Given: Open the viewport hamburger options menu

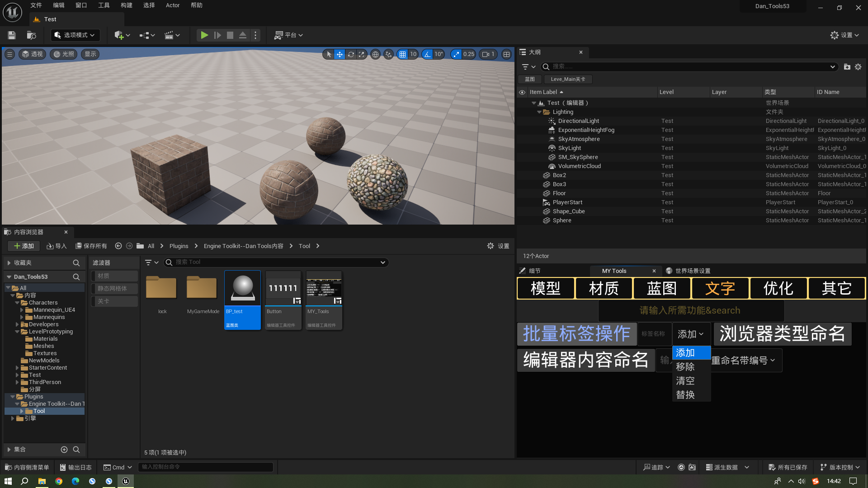Looking at the screenshot, I should 9,54.
